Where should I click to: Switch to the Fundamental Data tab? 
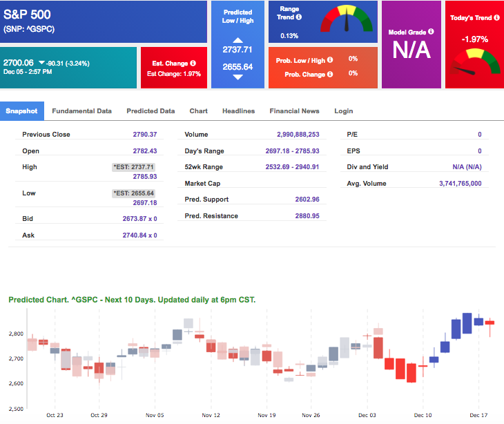click(81, 111)
